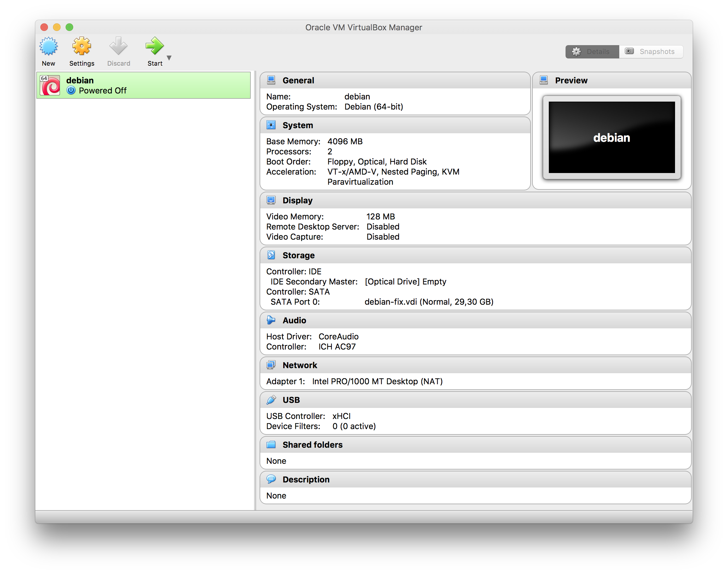Click Discard button for debian VM

pos(118,51)
